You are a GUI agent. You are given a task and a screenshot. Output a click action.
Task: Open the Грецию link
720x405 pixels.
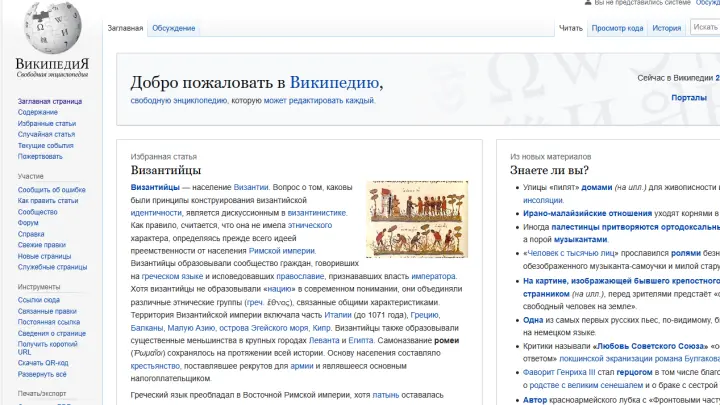425,315
